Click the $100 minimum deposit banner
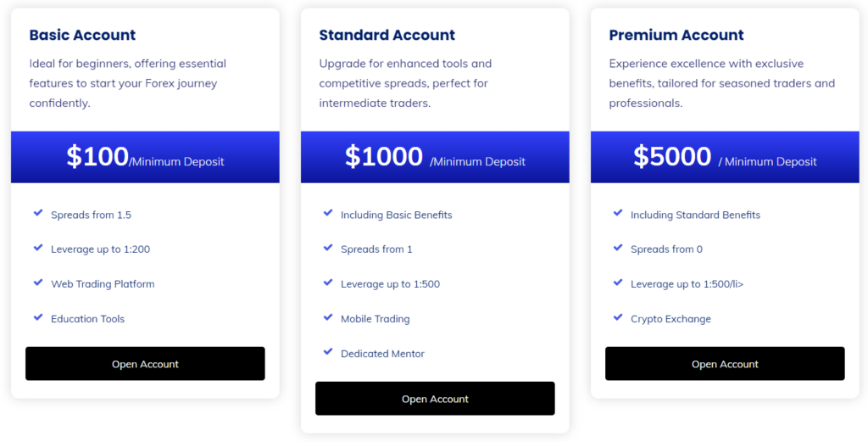Viewport: 868px width, 442px height. pyautogui.click(x=145, y=157)
